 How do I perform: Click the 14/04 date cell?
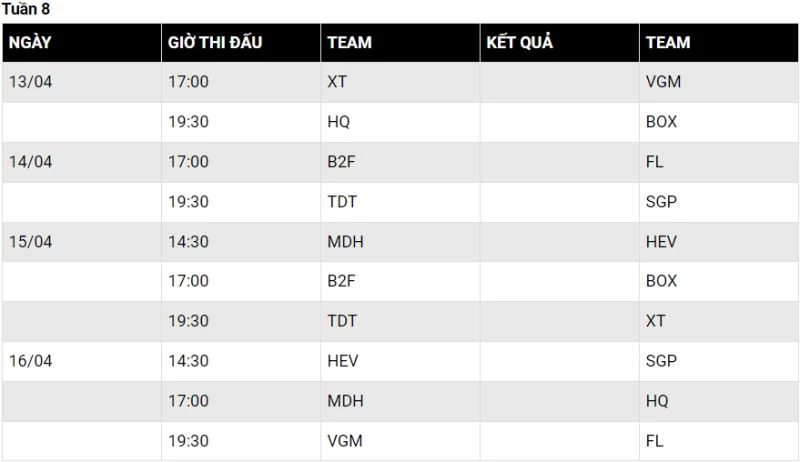[x=31, y=162]
